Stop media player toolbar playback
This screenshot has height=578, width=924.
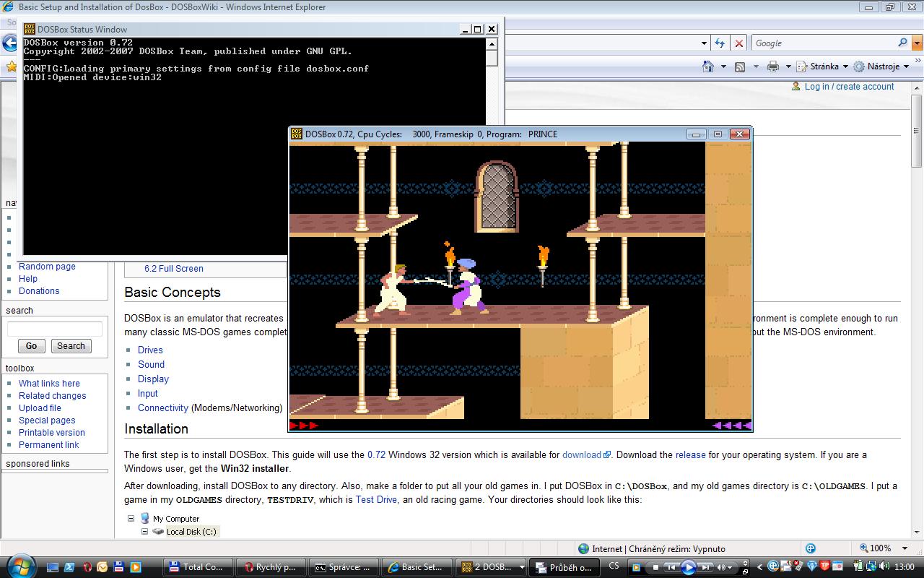click(656, 567)
